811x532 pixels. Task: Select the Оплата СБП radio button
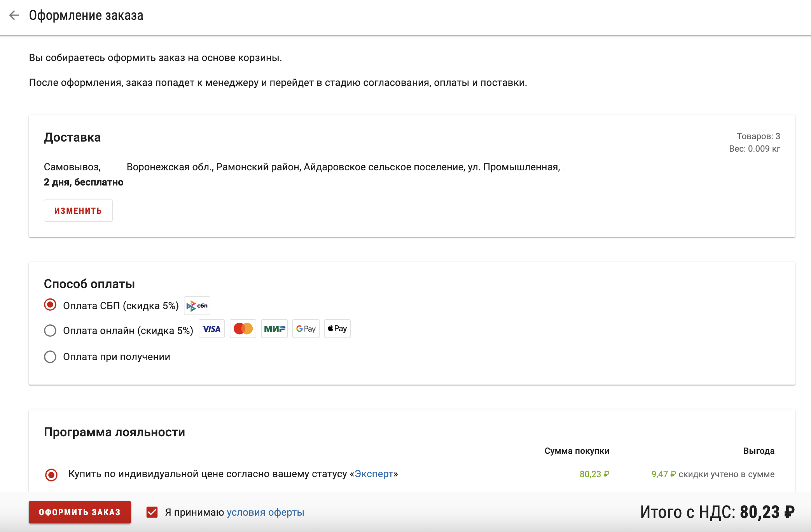(50, 305)
